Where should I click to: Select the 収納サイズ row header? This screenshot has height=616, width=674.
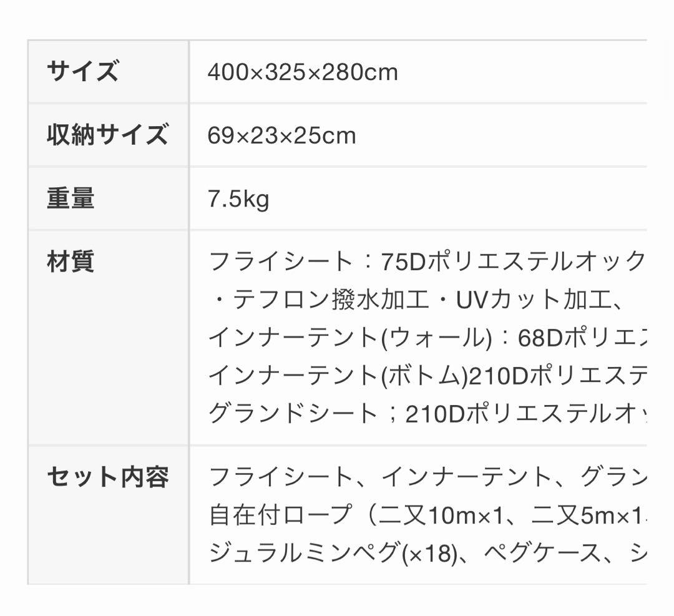(x=107, y=135)
